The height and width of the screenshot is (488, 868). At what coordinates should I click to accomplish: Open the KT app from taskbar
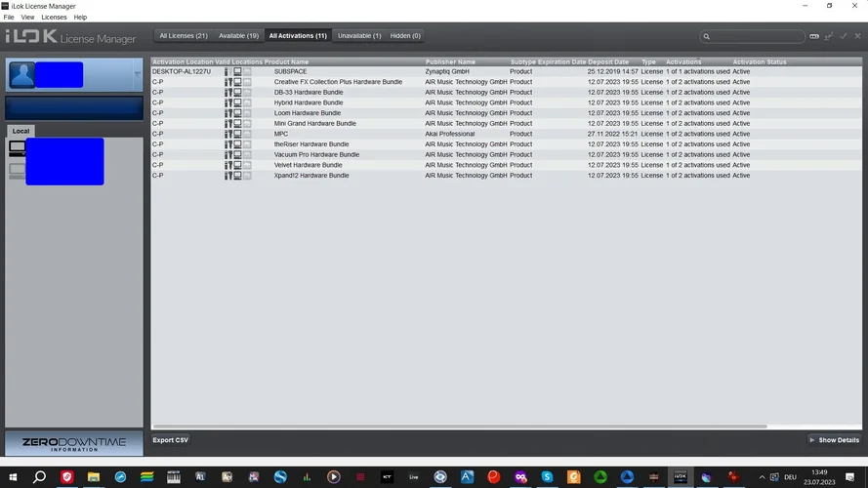[387, 477]
